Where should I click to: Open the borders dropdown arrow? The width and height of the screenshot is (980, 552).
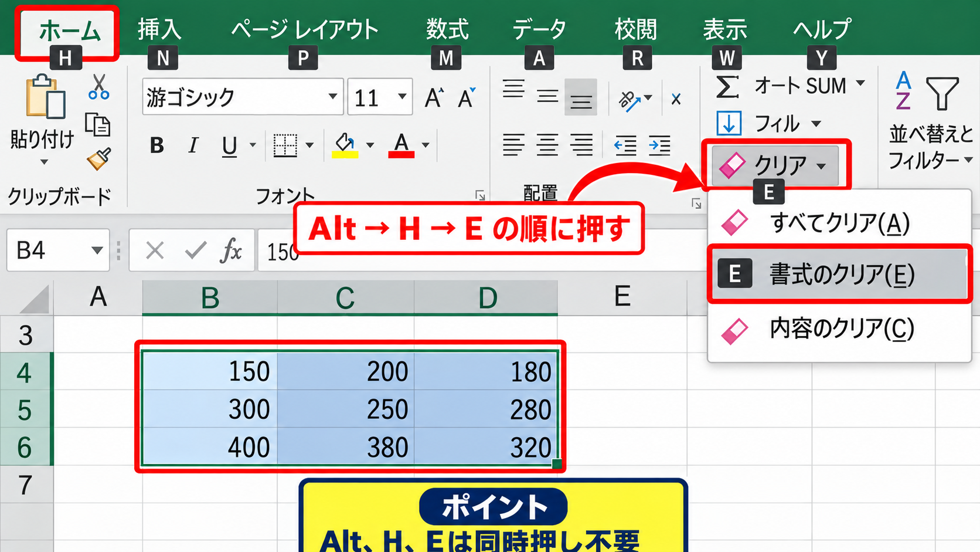(x=309, y=145)
